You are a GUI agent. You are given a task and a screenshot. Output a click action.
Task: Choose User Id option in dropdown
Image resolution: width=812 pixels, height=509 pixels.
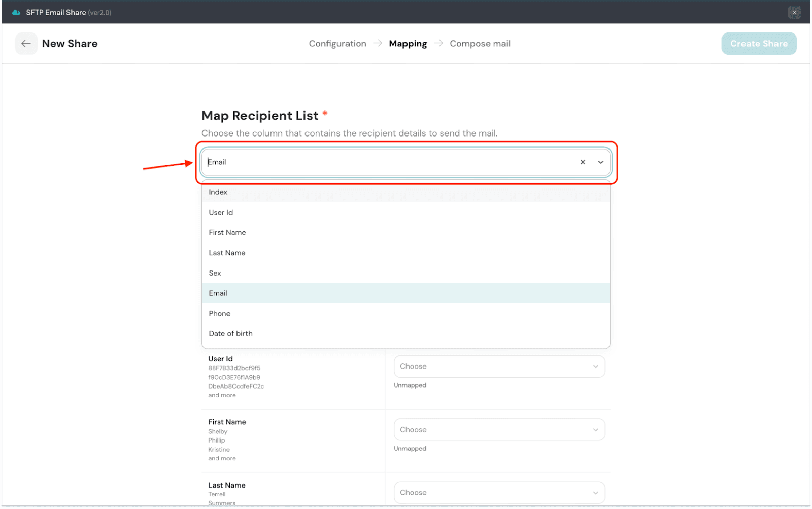tap(221, 213)
